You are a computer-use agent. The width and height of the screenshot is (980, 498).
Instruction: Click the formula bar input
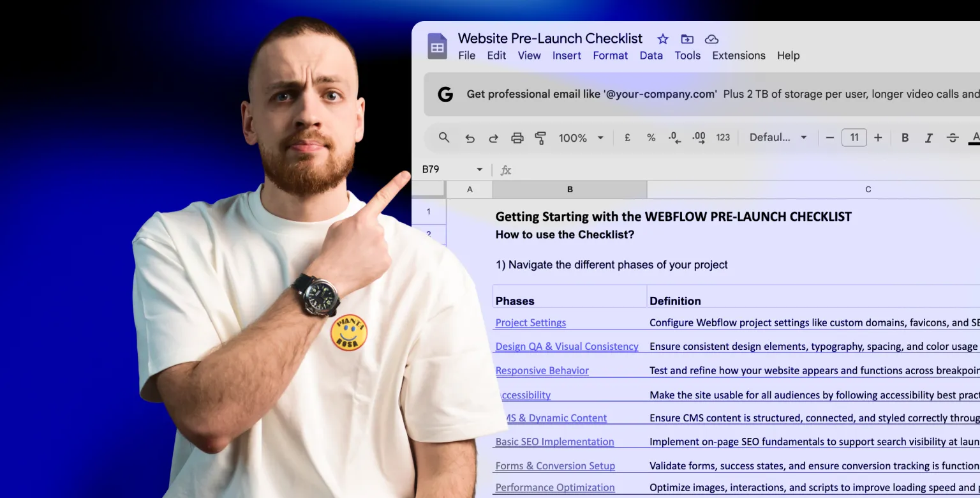coord(746,170)
